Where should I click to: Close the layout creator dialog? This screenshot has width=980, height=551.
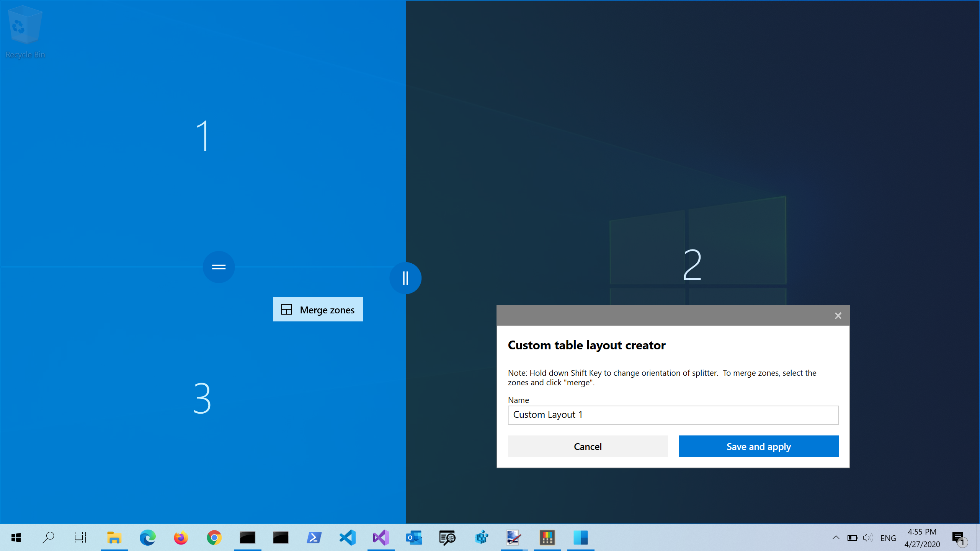838,316
